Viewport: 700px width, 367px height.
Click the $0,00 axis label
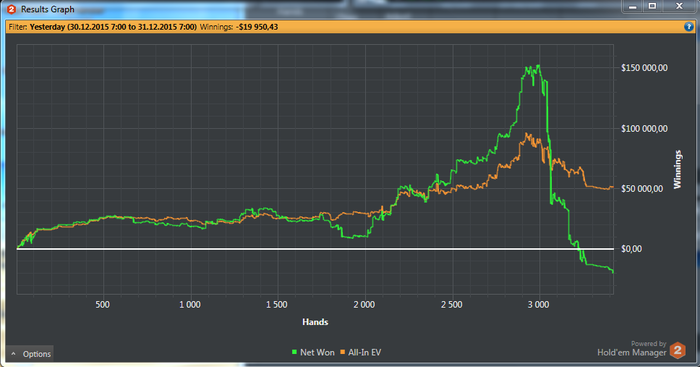[x=632, y=249]
